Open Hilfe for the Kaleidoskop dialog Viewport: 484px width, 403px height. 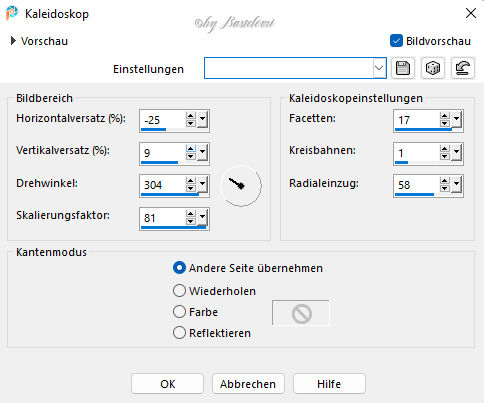[329, 384]
